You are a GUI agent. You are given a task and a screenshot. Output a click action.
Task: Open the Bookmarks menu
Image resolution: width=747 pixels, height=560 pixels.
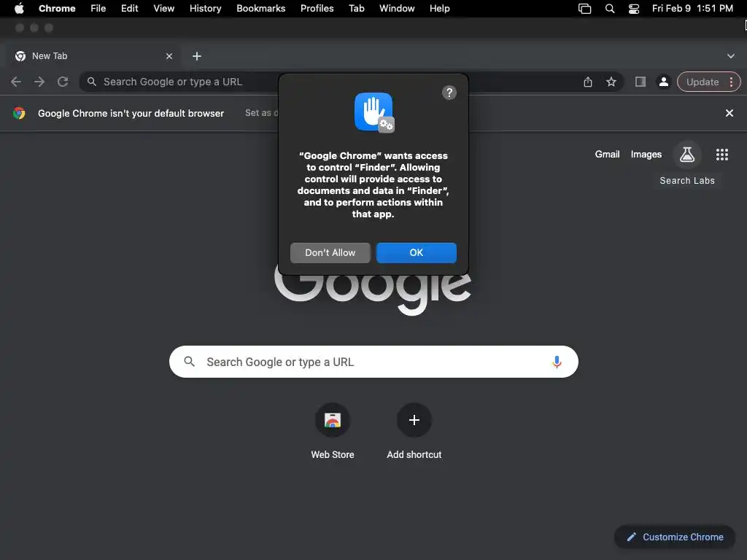coord(260,8)
